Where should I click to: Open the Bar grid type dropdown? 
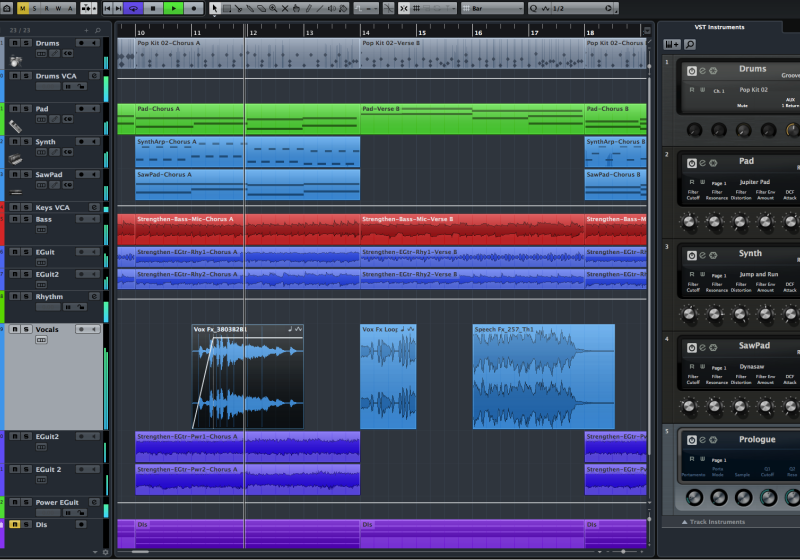pos(496,8)
